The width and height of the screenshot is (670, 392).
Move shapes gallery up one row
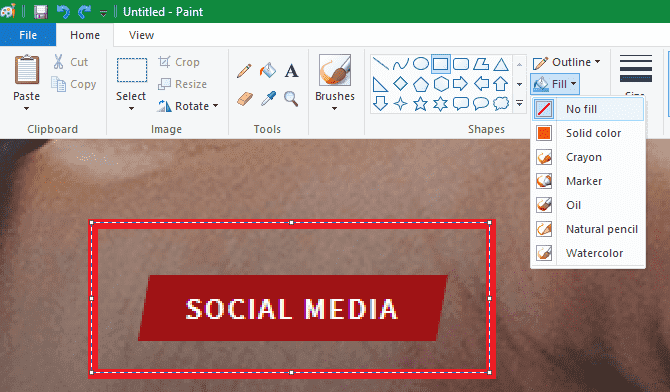tap(520, 64)
